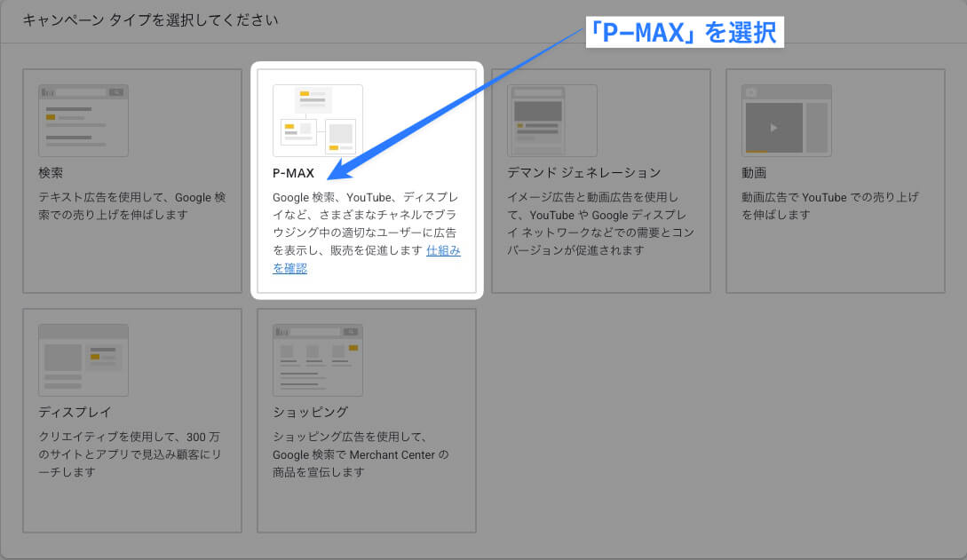Select the ショッピング campaign title
The width and height of the screenshot is (967, 560).
click(310, 412)
